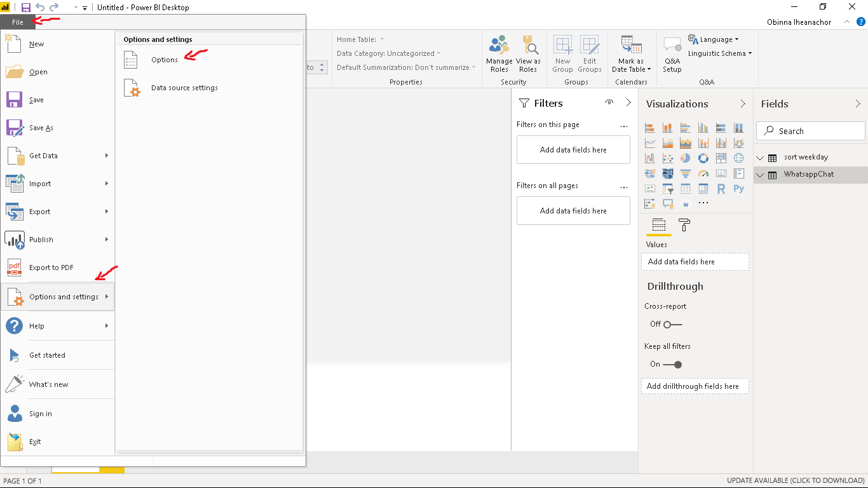Open the Get Data submenu
The width and height of the screenshot is (868, 488).
click(58, 156)
